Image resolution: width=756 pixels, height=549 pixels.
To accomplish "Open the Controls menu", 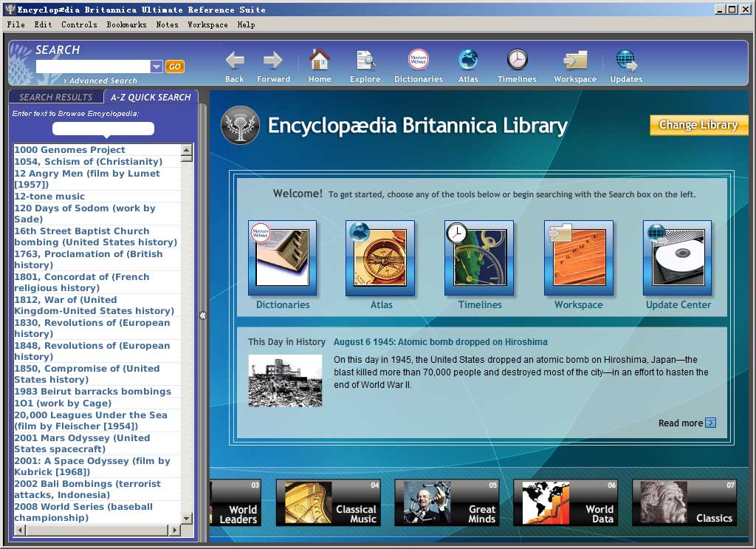I will click(79, 24).
